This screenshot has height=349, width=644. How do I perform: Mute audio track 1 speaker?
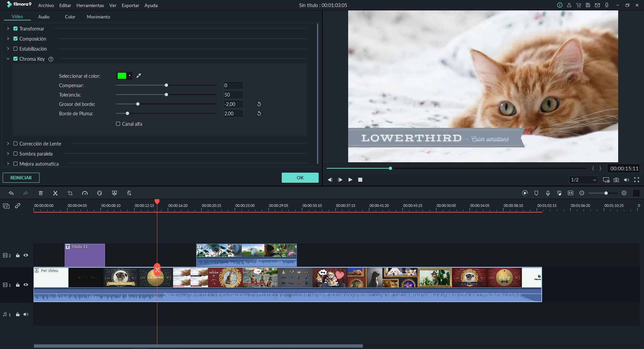click(26, 314)
